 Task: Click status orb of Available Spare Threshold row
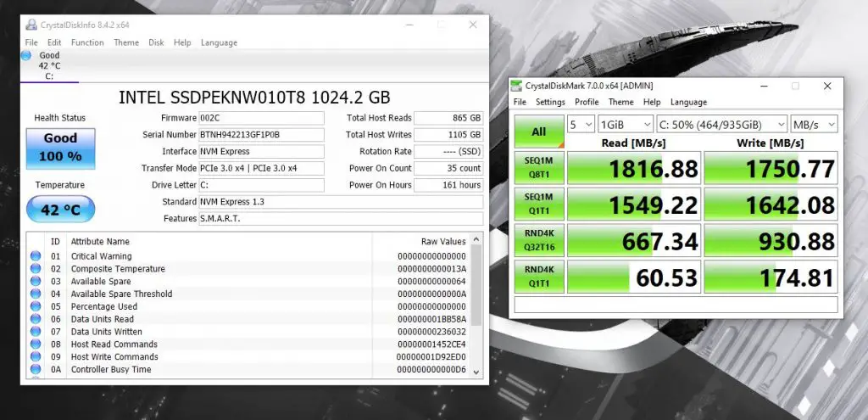coord(36,294)
